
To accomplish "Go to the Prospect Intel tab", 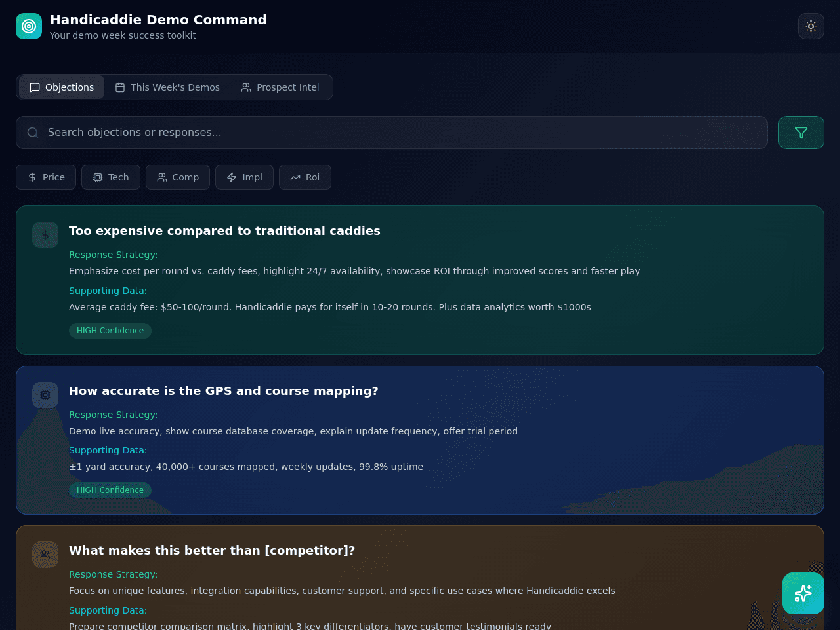I will coord(280,87).
